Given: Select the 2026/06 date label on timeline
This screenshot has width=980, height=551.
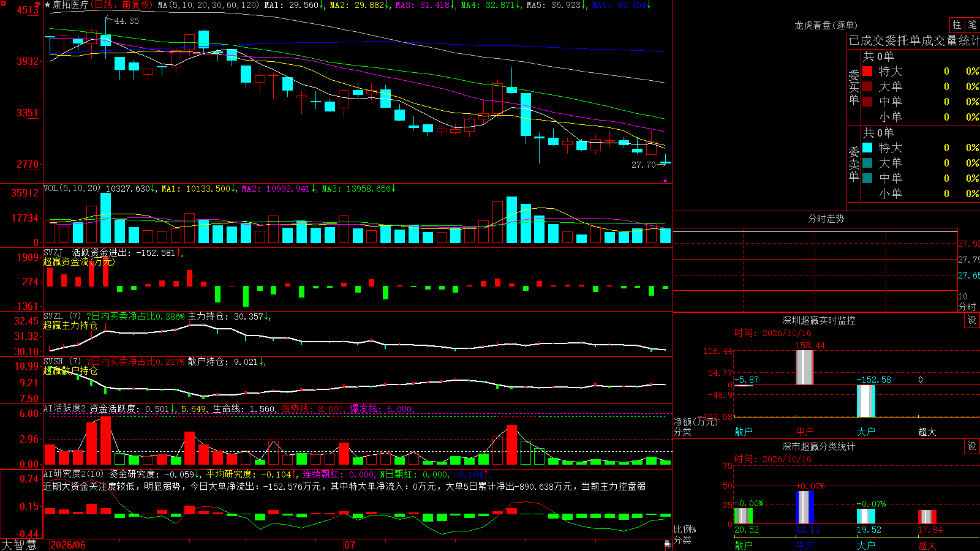Looking at the screenshot, I should click(68, 545).
